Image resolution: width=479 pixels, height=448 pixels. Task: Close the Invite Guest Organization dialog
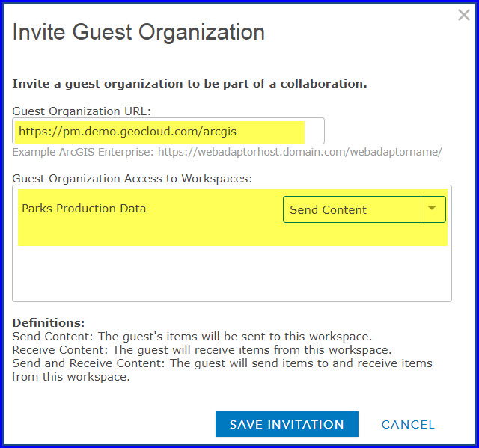point(464,15)
